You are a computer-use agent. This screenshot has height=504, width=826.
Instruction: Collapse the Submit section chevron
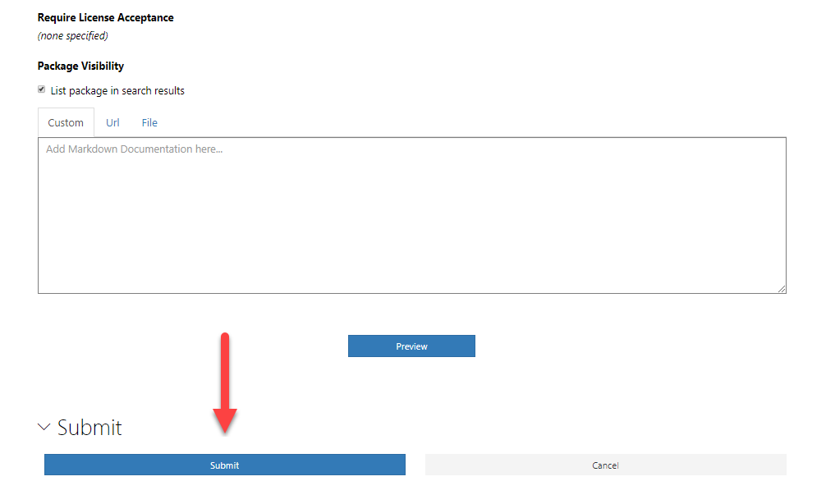[x=44, y=427]
